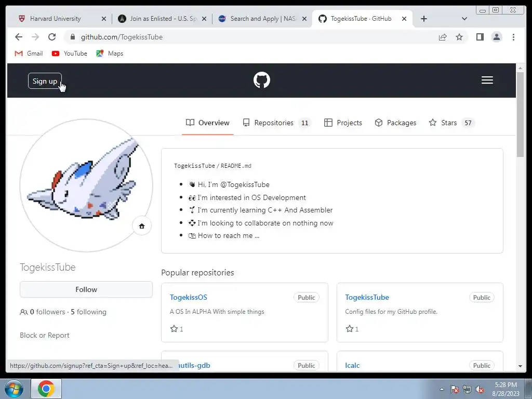Click the share page icon in the address bar
532x399 pixels.
[x=443, y=37]
